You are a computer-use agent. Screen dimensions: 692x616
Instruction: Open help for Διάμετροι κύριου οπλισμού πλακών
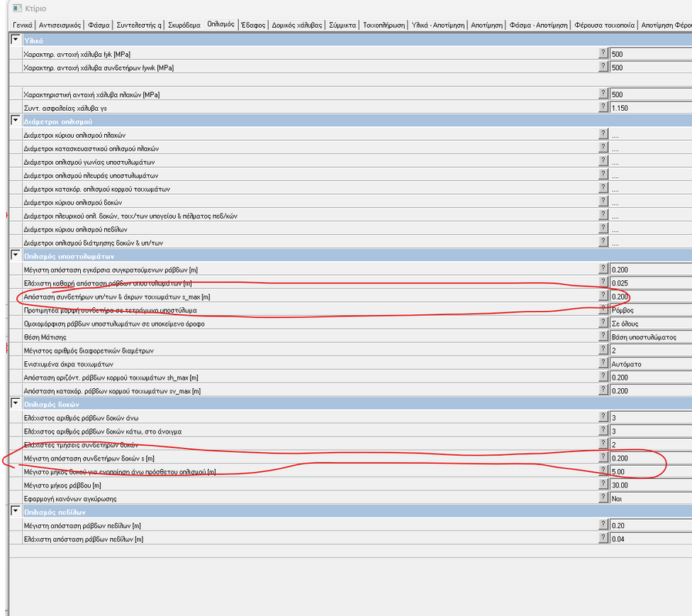tap(603, 135)
